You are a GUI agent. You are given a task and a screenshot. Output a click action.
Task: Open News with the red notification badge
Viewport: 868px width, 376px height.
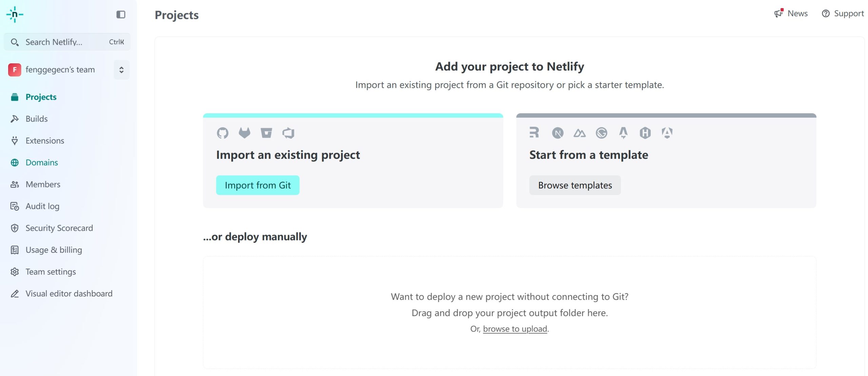coord(791,14)
